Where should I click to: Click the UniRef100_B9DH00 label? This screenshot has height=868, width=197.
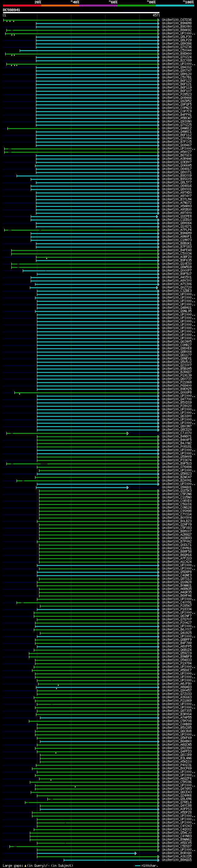(x=176, y=54)
